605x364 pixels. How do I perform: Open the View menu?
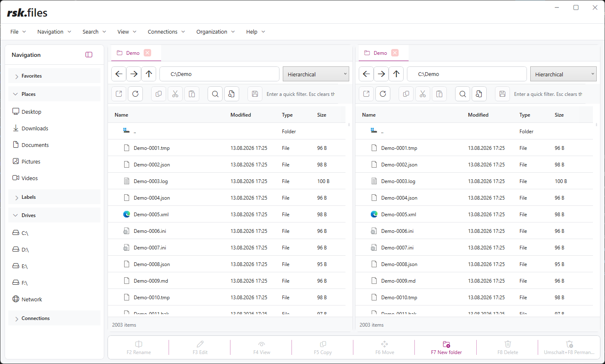(x=127, y=32)
